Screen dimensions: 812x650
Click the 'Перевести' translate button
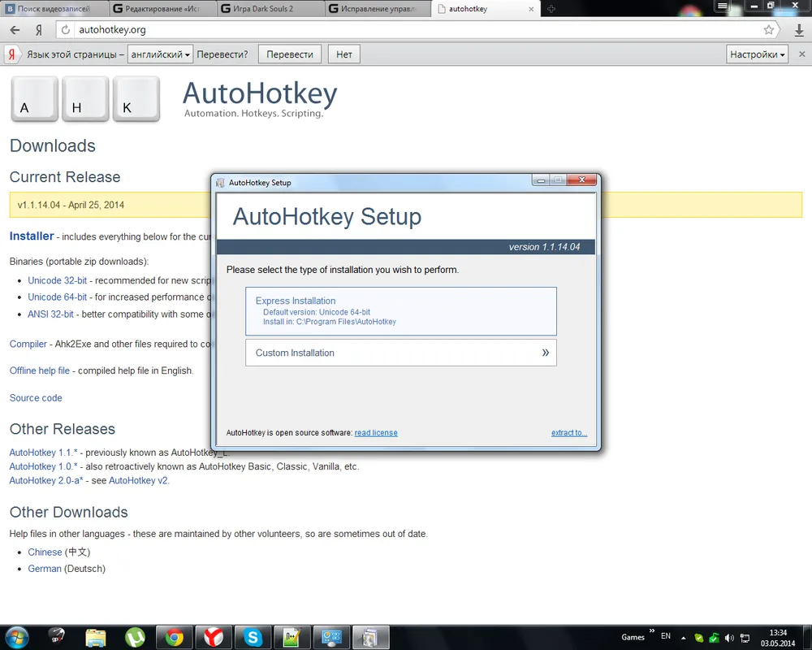[x=289, y=54]
